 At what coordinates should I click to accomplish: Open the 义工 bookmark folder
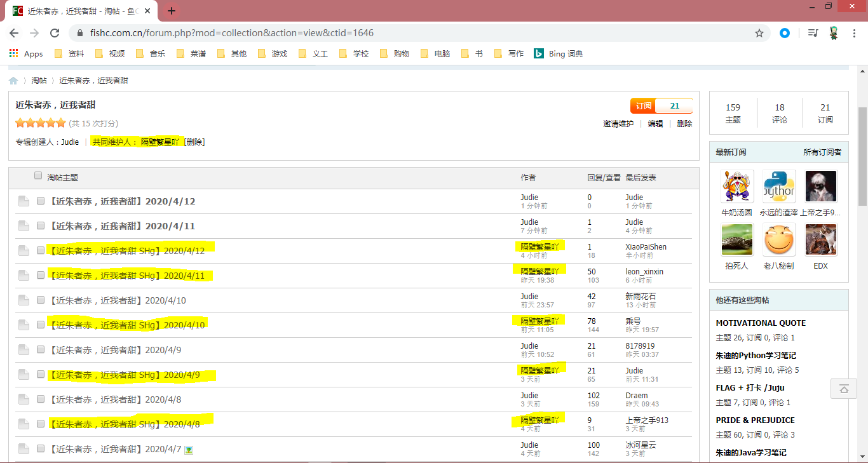[313, 54]
